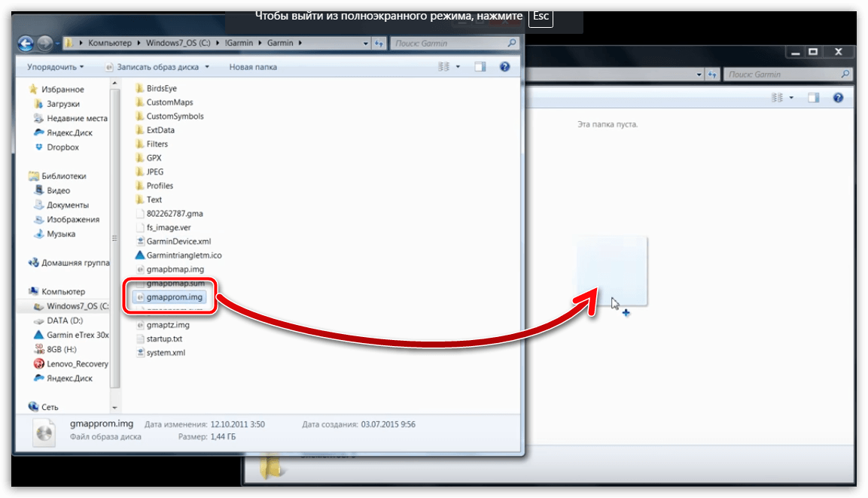This screenshot has height=498, width=868.
Task: Select Windows7_OS (C: in the sidebar
Action: point(71,306)
